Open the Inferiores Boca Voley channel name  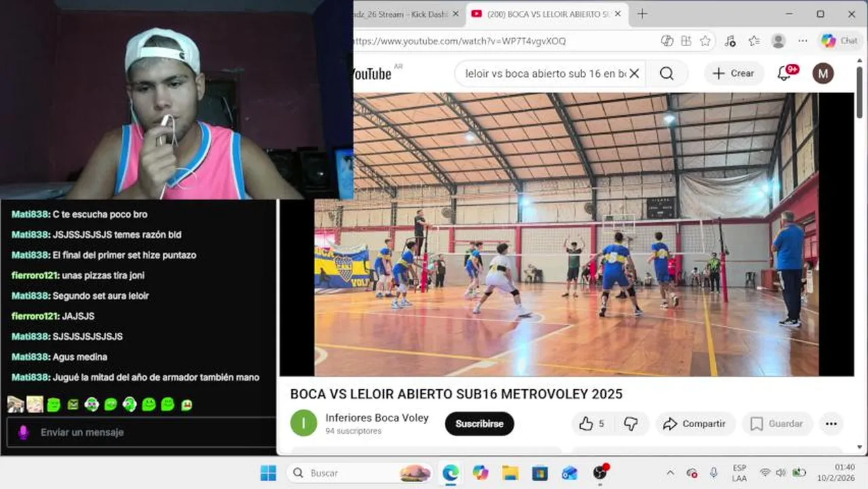[x=377, y=418]
